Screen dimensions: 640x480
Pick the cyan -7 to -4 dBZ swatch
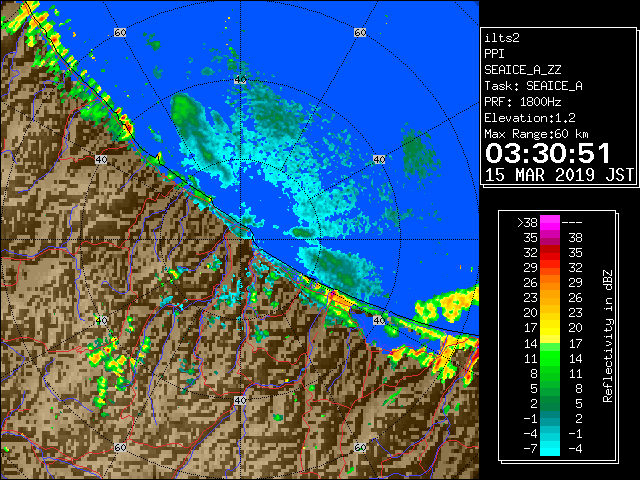click(550, 449)
